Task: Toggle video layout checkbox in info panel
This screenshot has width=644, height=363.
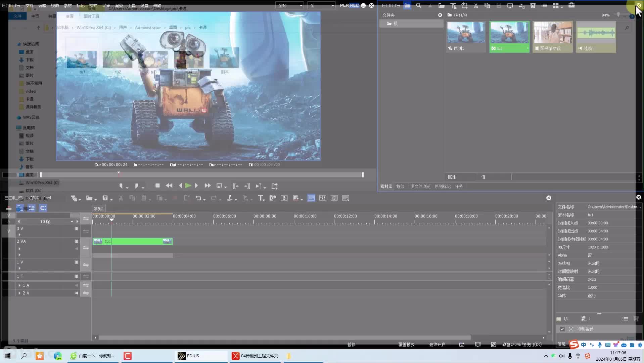Action: (x=562, y=329)
